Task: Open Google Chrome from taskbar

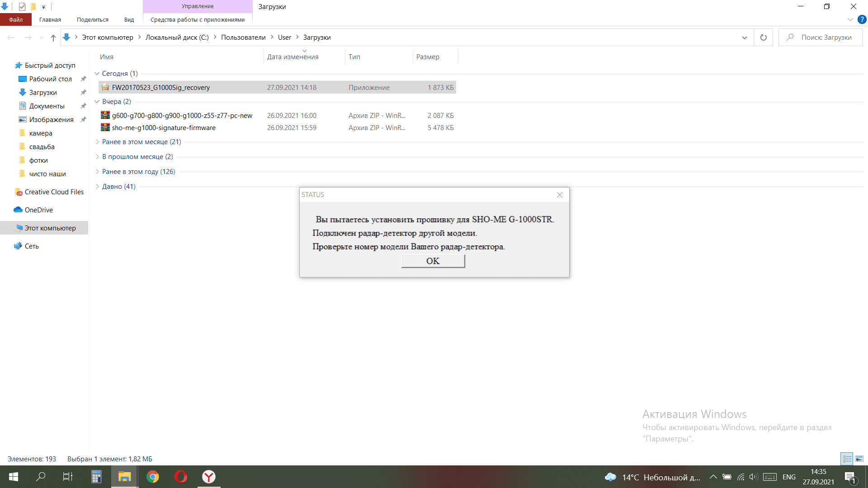Action: coord(153,477)
